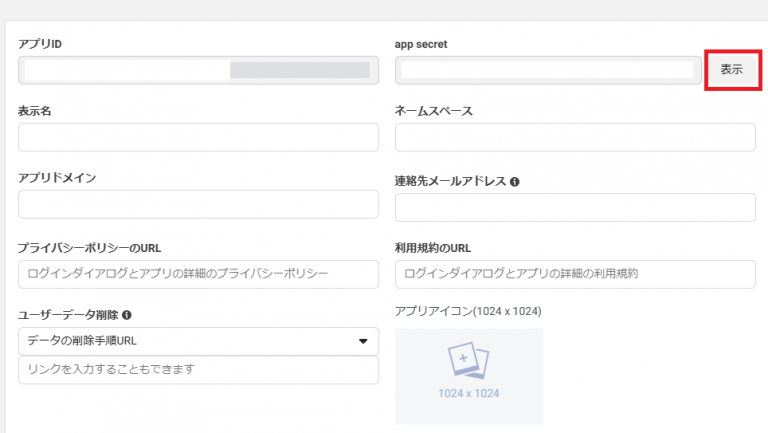This screenshot has width=768, height=433.
Task: Click the 利用規約のURL input field
Action: point(575,274)
